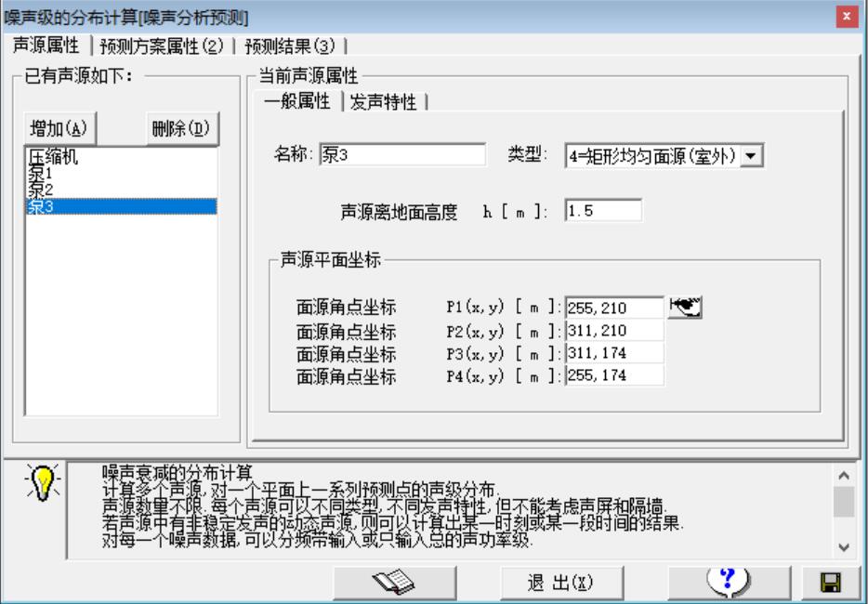868x604 pixels.
Task: Click the P2 coordinate field 311,210
Action: click(x=614, y=331)
